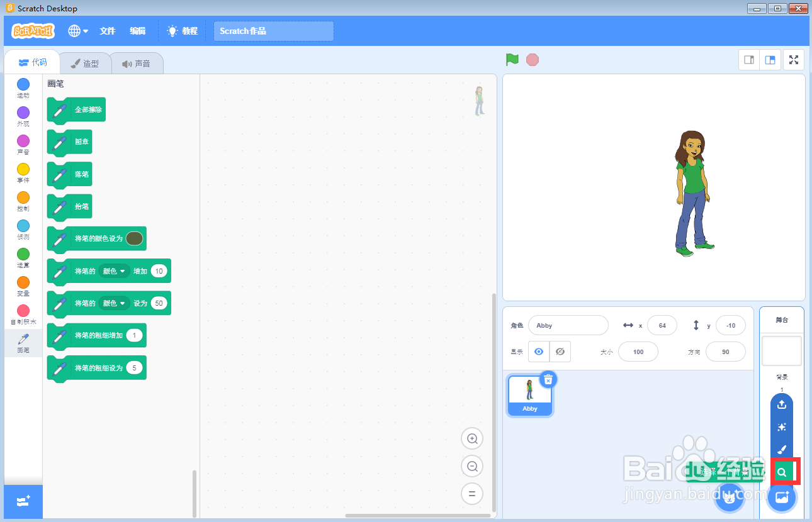The height and width of the screenshot is (522, 812).
Task: Open the 文件 (File) menu
Action: point(107,30)
